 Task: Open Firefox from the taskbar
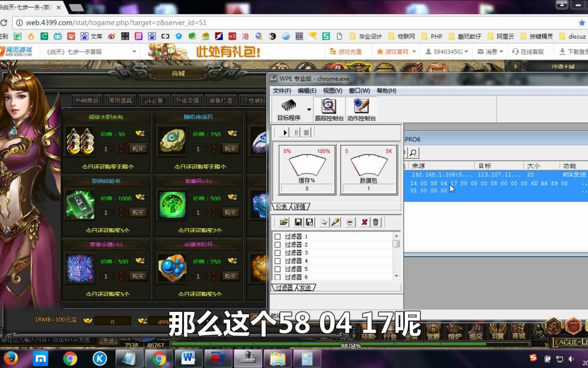click(x=11, y=359)
